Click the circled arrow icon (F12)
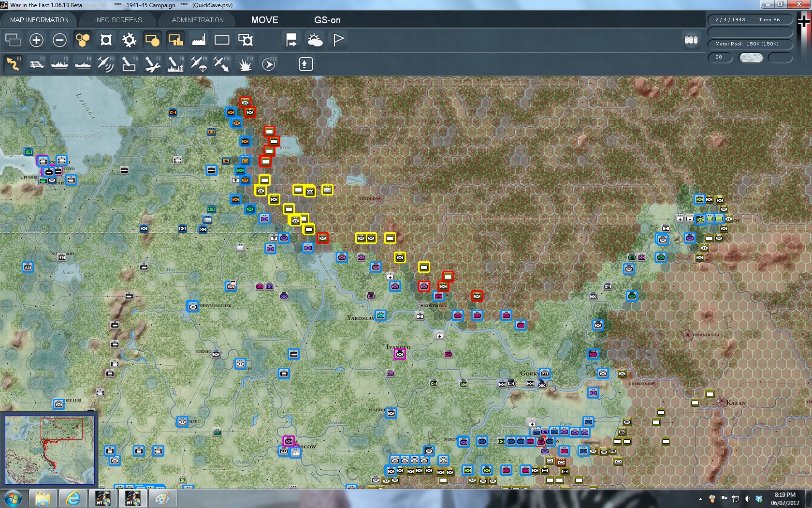Viewport: 812px width, 508px height. (x=269, y=64)
